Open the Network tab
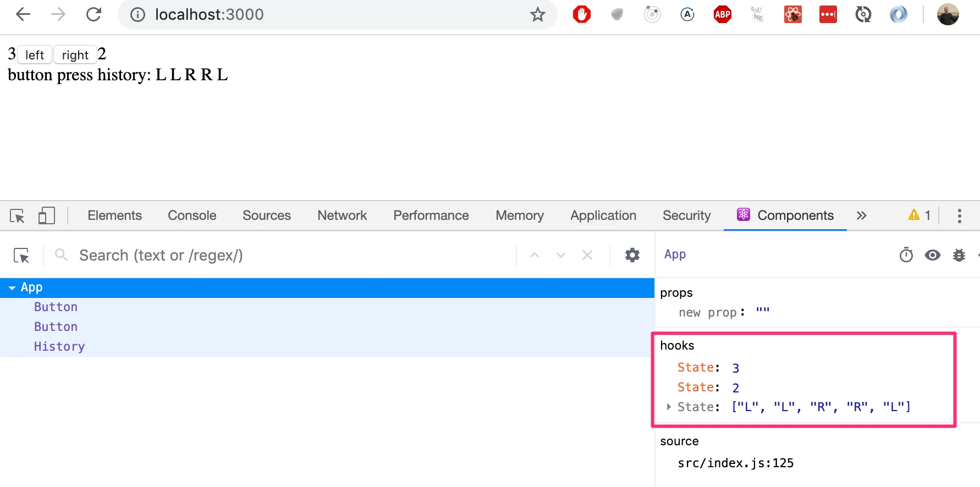 (342, 215)
